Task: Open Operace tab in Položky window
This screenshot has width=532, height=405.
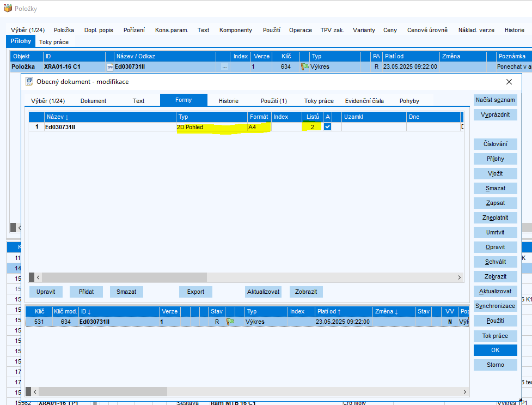Action: (x=300, y=30)
